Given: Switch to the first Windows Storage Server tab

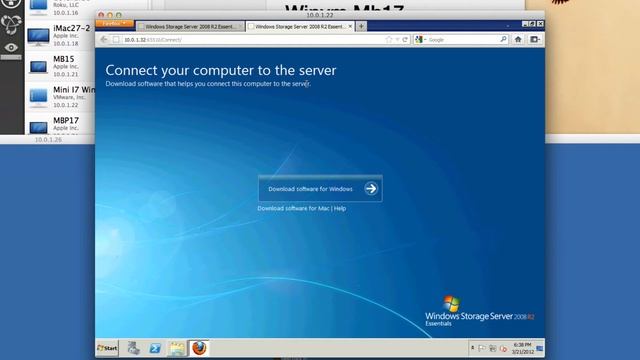Looking at the screenshot, I should (x=191, y=27).
